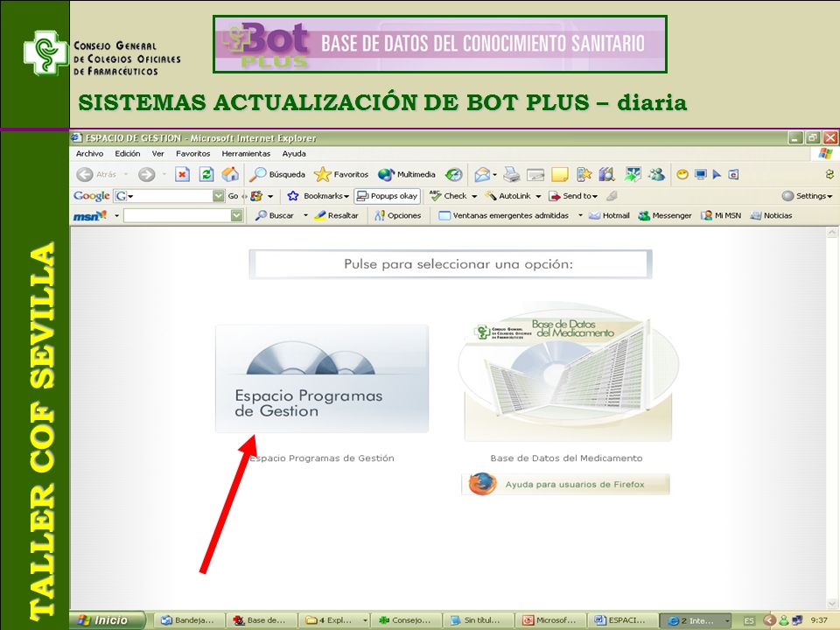840x630 pixels.
Task: Toggle Ventanas emergentes admitidas popup setting
Action: click(503, 216)
